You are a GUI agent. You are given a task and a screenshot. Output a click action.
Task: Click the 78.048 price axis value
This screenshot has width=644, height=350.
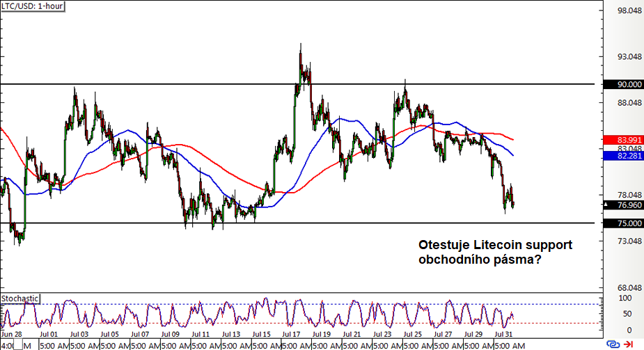pos(629,195)
